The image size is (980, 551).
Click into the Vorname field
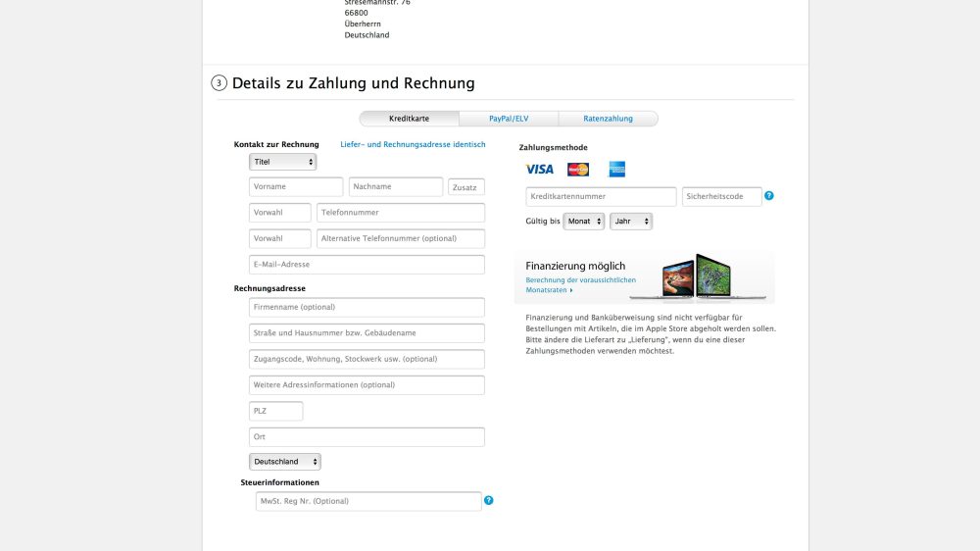[x=296, y=187]
